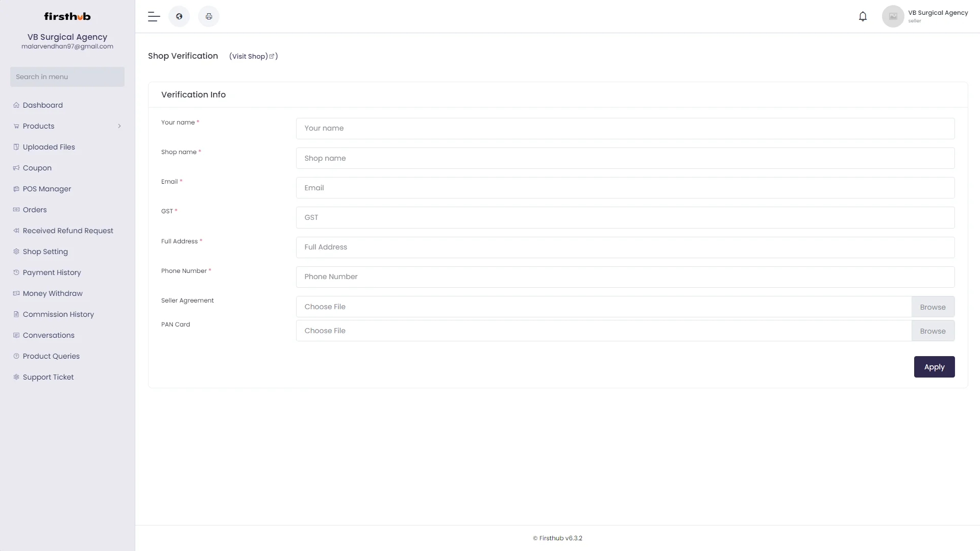
Task: Click the external link icon beside Visit Shop
Action: click(x=272, y=56)
